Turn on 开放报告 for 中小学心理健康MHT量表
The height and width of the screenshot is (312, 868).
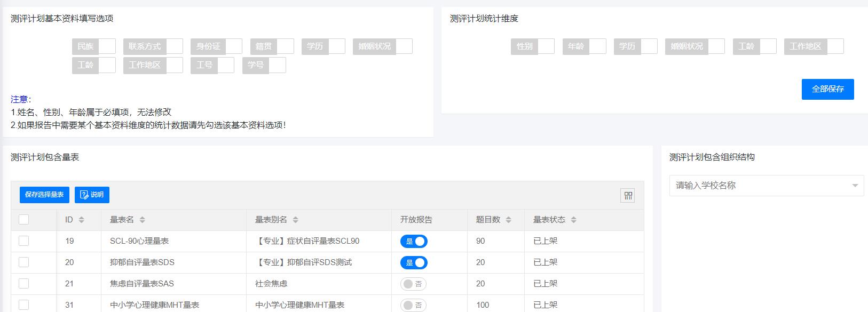coord(413,305)
